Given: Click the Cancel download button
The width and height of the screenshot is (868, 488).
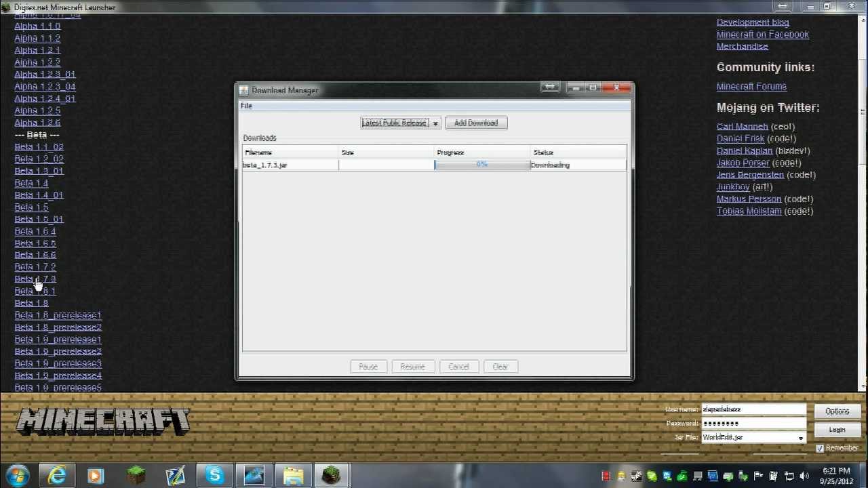Looking at the screenshot, I should [458, 366].
